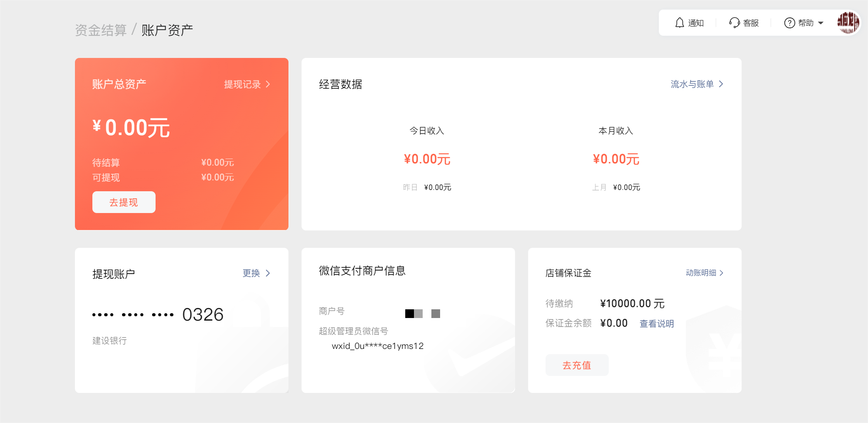The image size is (868, 423).
Task: Click the 经营数据 heading
Action: click(x=340, y=84)
